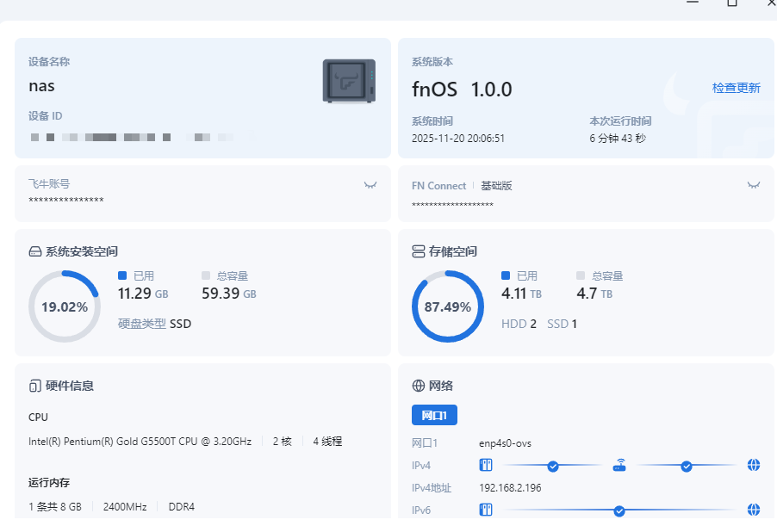777x532 pixels.
Task: Reveal the hidden 飞牛账号 with eye icon
Action: [371, 185]
